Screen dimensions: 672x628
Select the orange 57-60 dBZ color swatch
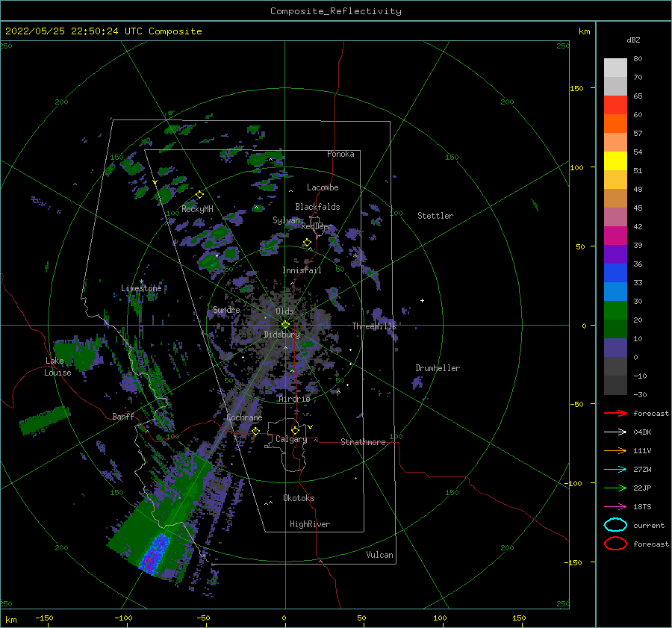(x=615, y=124)
